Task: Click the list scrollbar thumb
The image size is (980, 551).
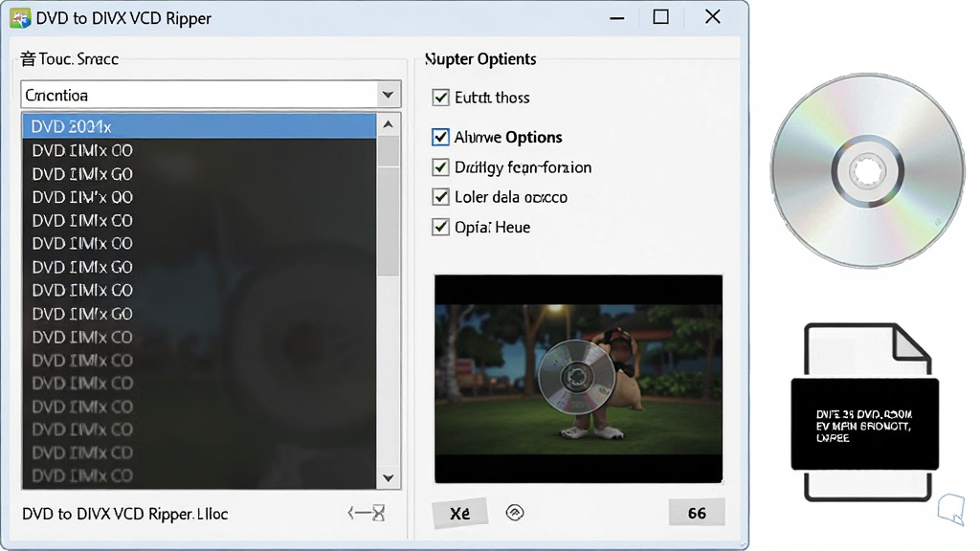Action: (389, 207)
